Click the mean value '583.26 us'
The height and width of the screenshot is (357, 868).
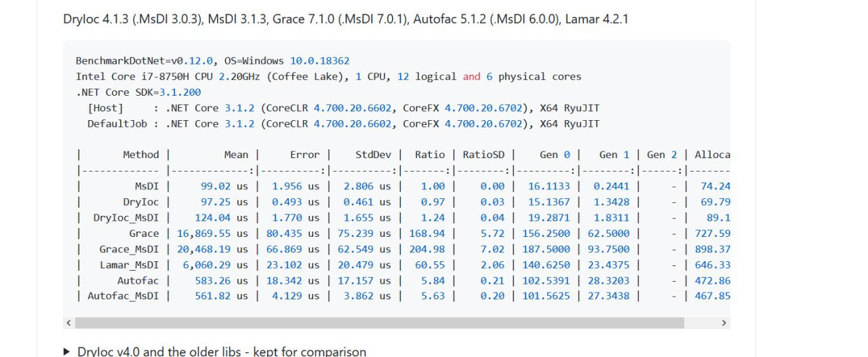pyautogui.click(x=222, y=280)
